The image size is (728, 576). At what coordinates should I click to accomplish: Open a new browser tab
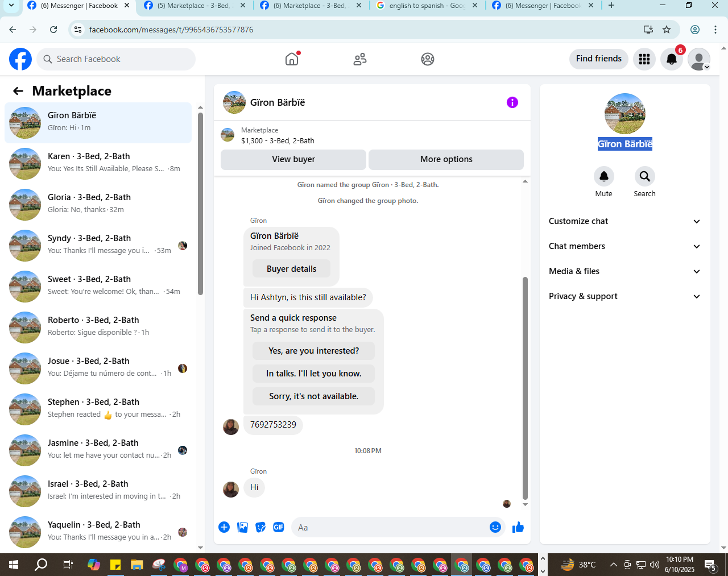[611, 6]
